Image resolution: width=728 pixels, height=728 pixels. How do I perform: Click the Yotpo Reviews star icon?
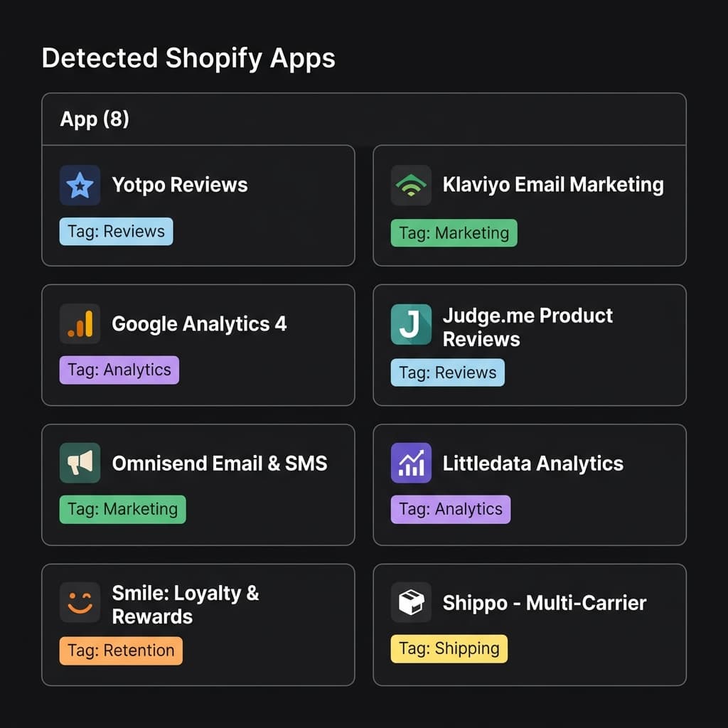80,185
